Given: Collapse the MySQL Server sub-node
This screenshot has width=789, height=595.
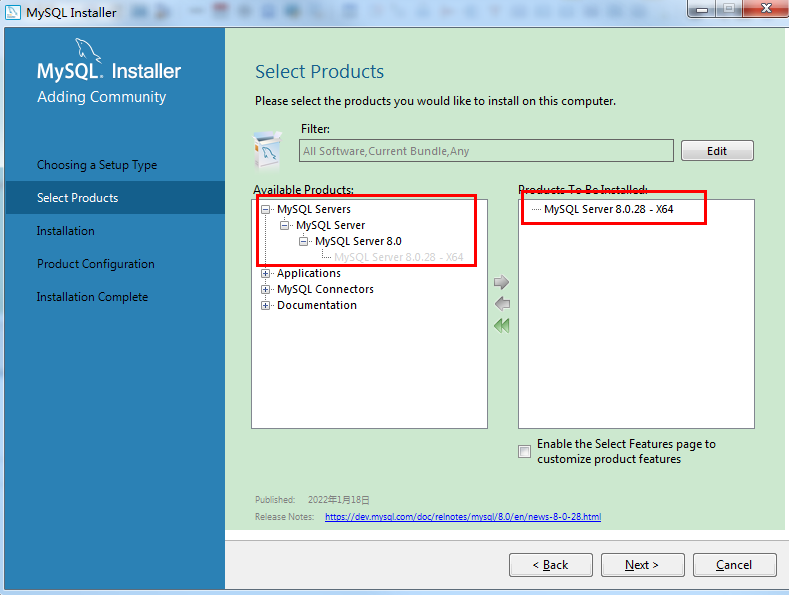Looking at the screenshot, I should [x=284, y=226].
